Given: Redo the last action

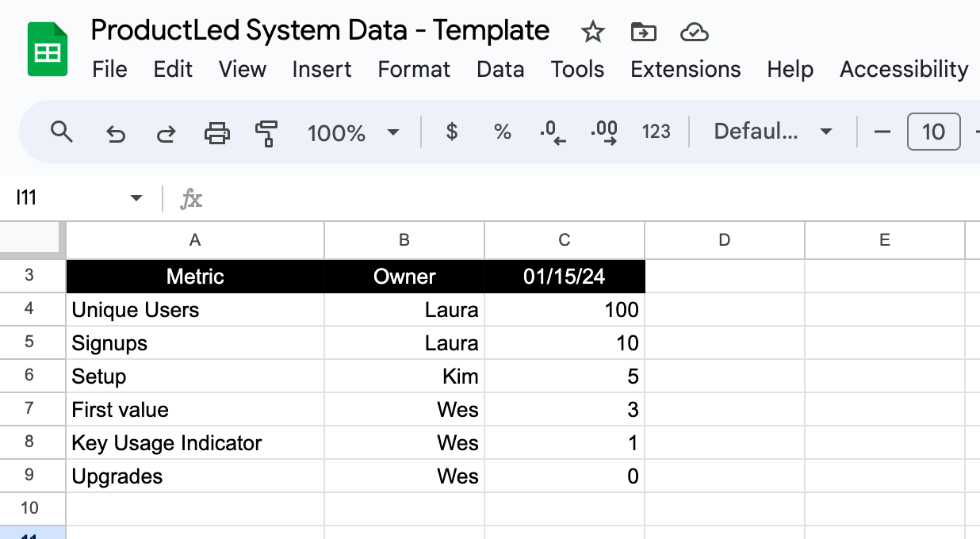Looking at the screenshot, I should click(x=166, y=132).
